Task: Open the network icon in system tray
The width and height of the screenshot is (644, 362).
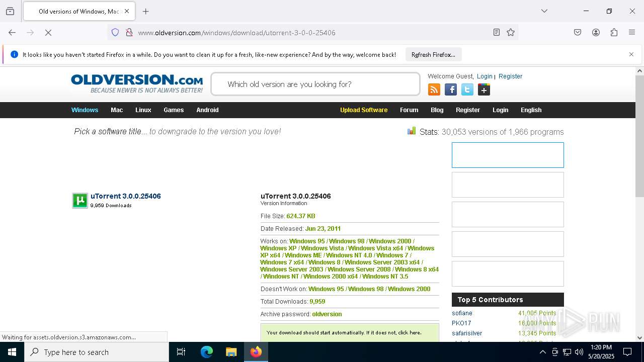Action: pyautogui.click(x=567, y=352)
